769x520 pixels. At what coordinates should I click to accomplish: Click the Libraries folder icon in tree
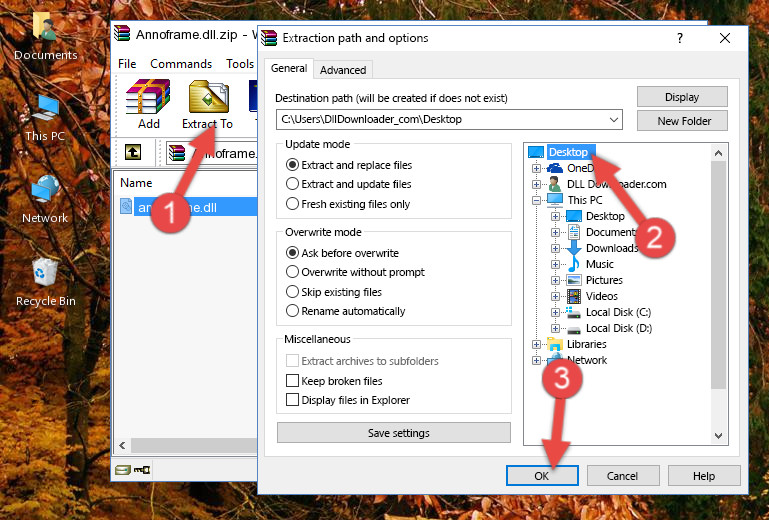(x=555, y=344)
